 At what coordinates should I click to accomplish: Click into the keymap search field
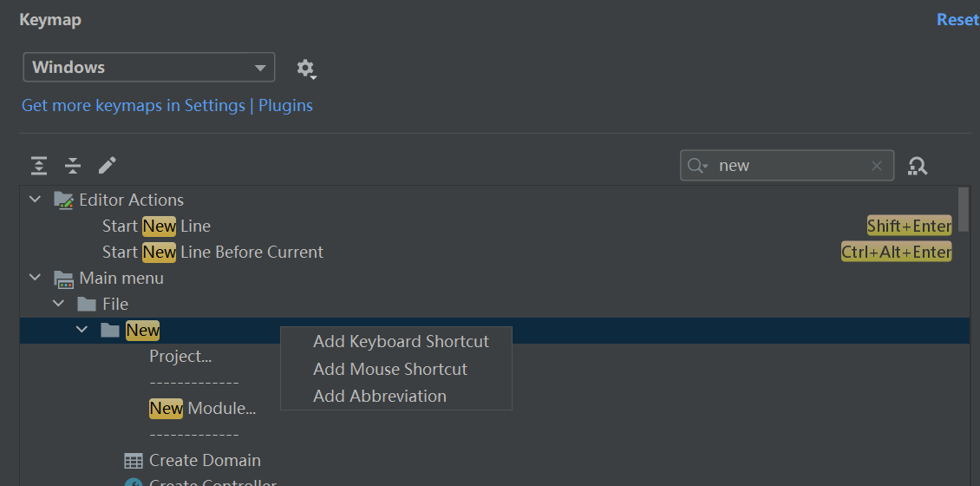pyautogui.click(x=789, y=166)
